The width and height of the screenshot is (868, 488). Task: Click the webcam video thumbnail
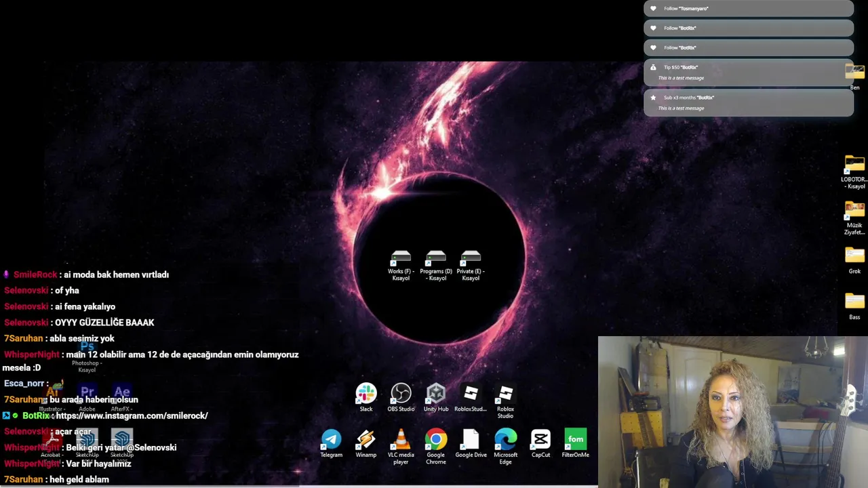click(733, 412)
